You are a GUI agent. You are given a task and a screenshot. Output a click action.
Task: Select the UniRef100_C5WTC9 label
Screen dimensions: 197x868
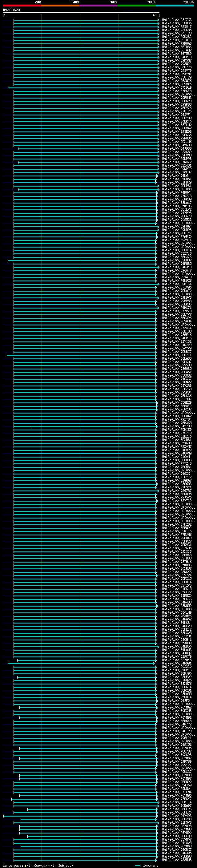(176, 78)
